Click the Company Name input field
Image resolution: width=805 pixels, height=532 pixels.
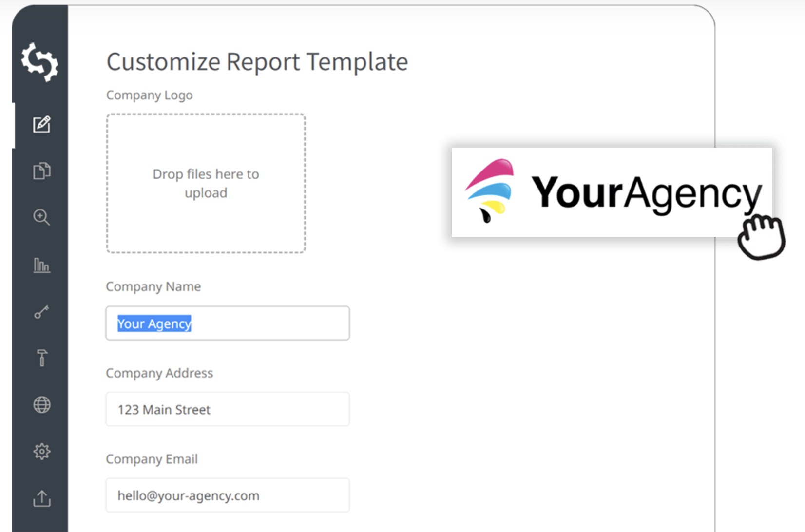[228, 323]
